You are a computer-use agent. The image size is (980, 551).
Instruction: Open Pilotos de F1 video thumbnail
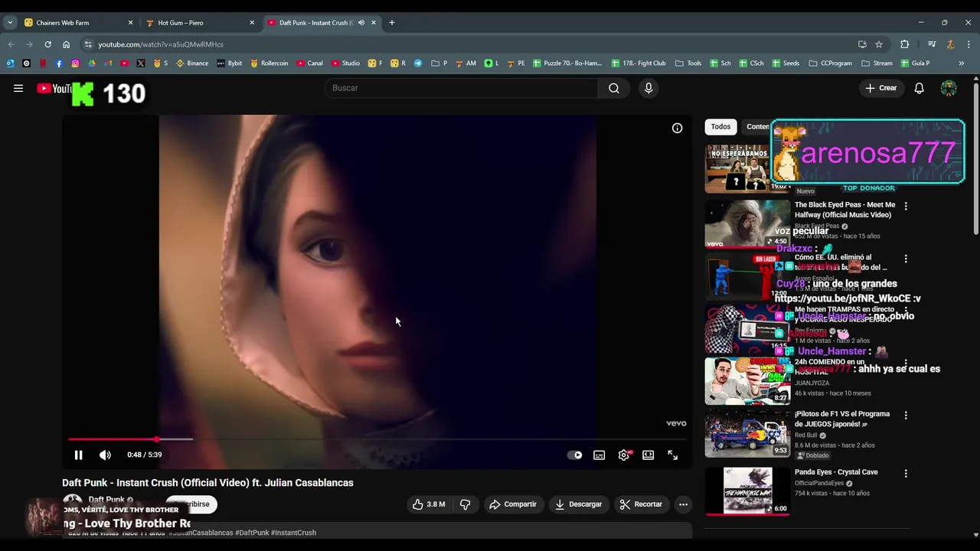pyautogui.click(x=747, y=433)
